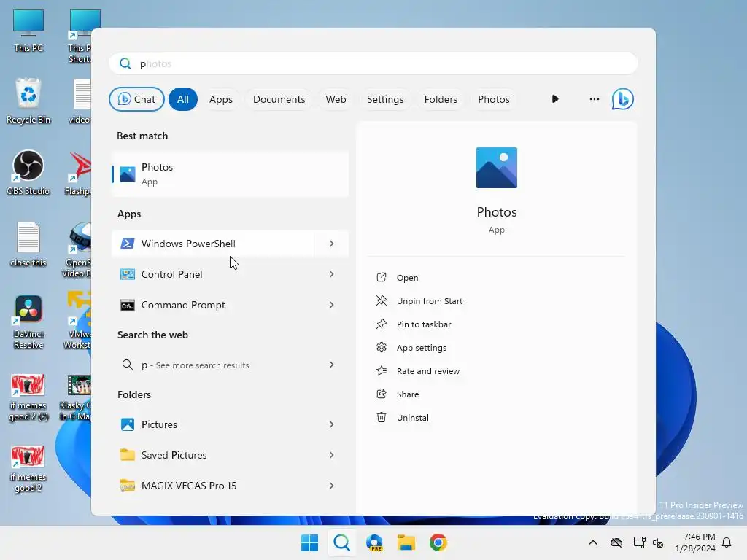
Task: Click the Windows Start button on taskbar
Action: (309, 542)
